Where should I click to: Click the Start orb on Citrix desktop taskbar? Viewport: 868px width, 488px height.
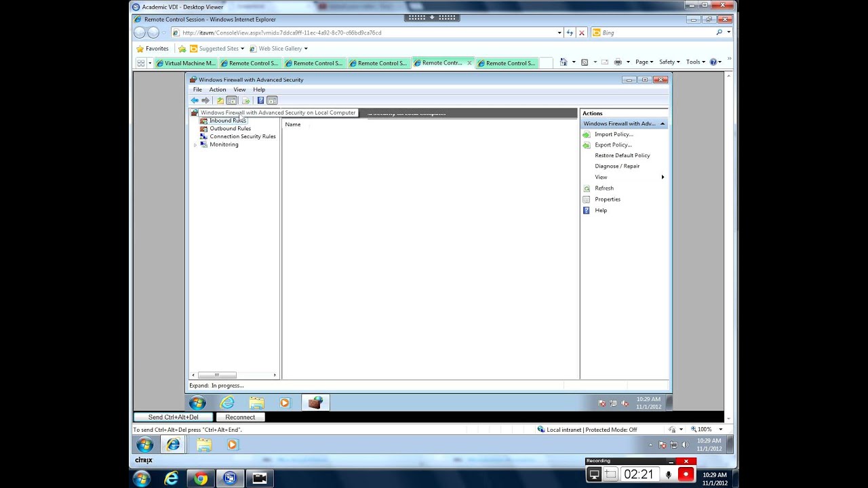click(144, 445)
